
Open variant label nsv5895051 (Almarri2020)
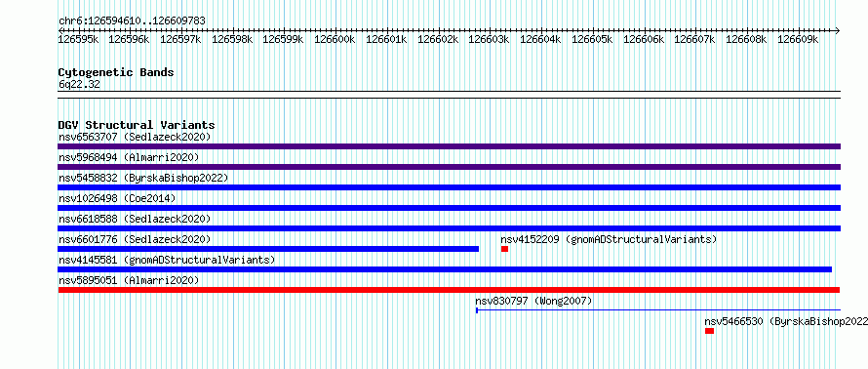[x=129, y=280]
